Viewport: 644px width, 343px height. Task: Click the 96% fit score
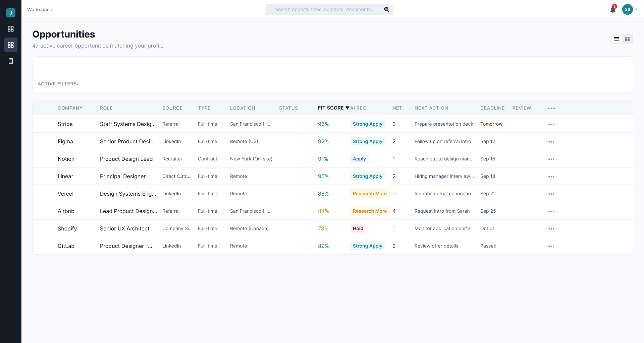pyautogui.click(x=323, y=124)
